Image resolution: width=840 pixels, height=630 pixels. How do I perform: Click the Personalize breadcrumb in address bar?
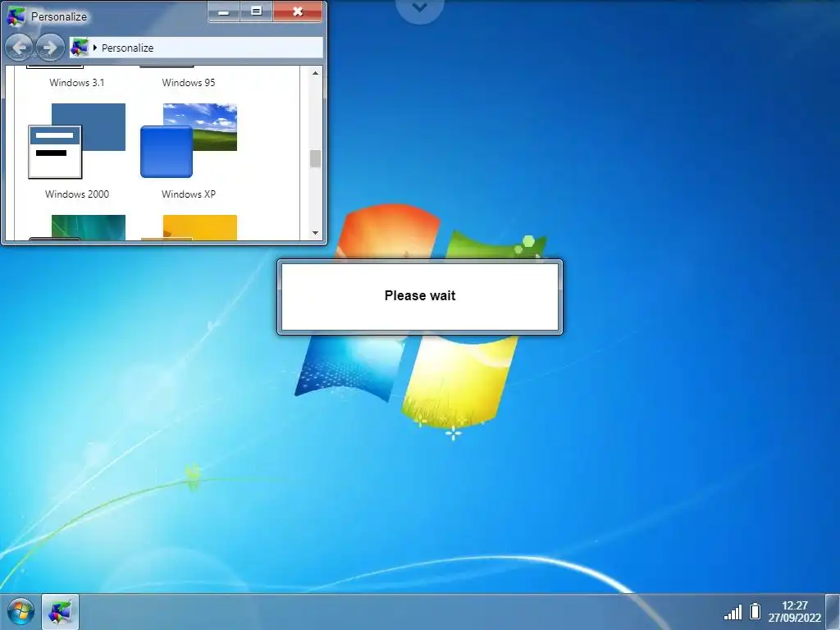pyautogui.click(x=127, y=48)
